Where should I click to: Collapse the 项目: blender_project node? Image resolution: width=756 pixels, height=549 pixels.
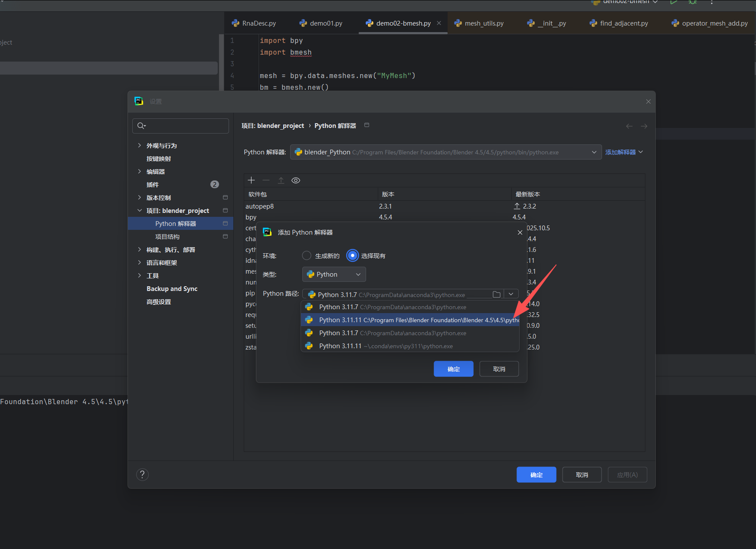pos(139,210)
